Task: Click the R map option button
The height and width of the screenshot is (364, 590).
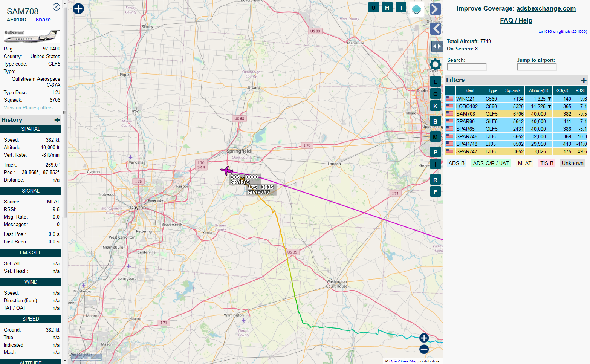Action: point(435,180)
